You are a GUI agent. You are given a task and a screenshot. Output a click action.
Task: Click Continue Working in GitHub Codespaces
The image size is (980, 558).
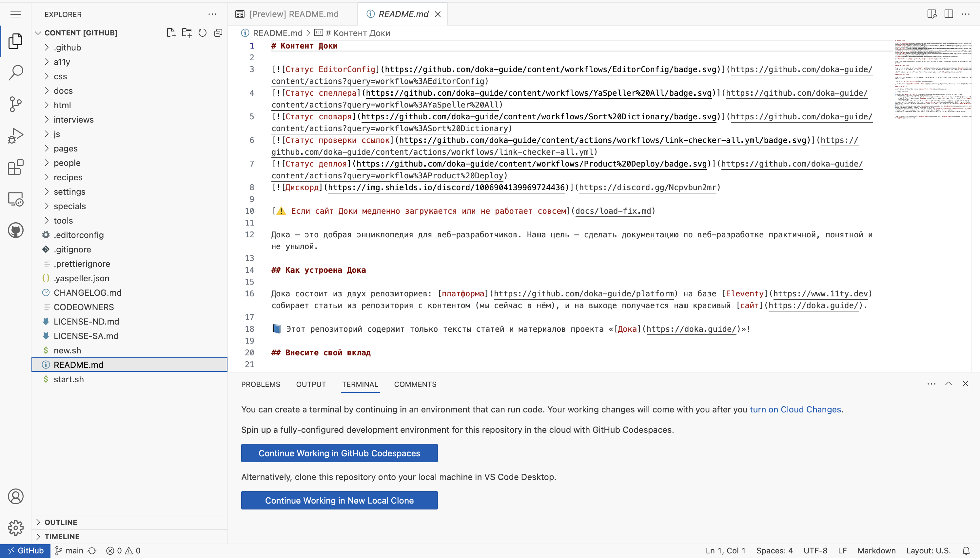coord(339,453)
